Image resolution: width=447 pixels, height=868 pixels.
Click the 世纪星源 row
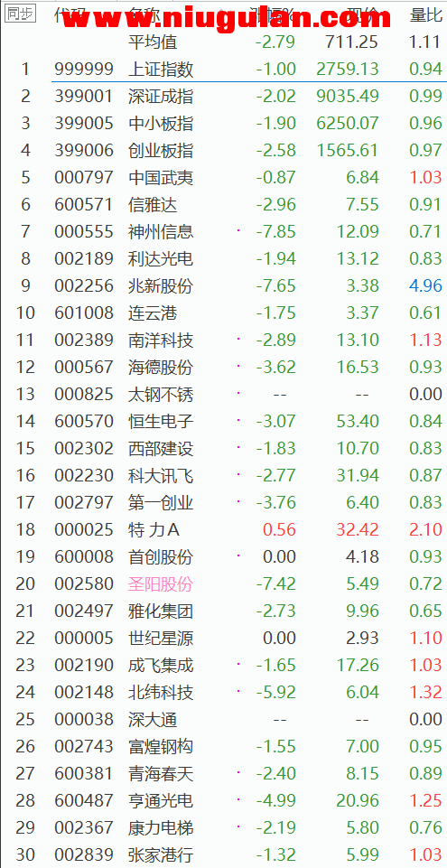coord(224,639)
